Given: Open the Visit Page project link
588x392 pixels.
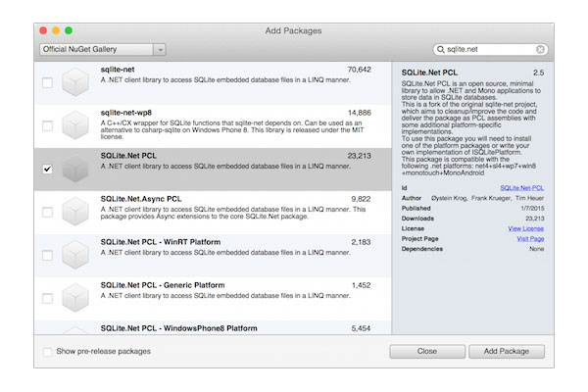Looking at the screenshot, I should point(530,238).
